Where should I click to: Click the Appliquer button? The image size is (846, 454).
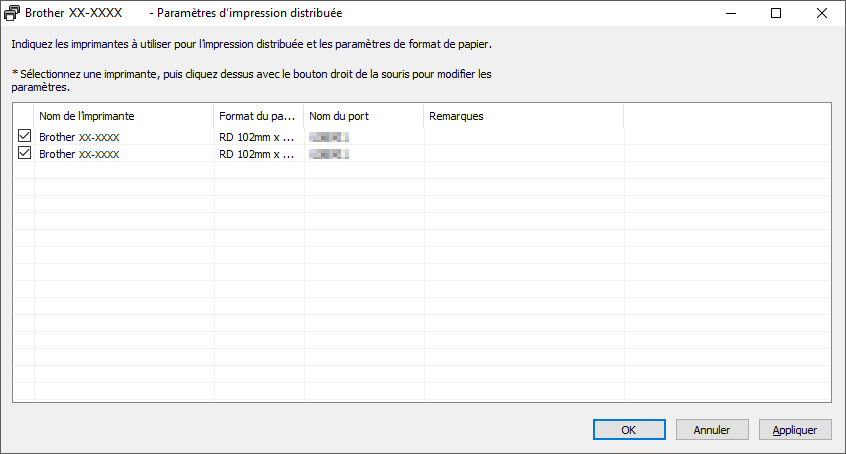(x=795, y=430)
